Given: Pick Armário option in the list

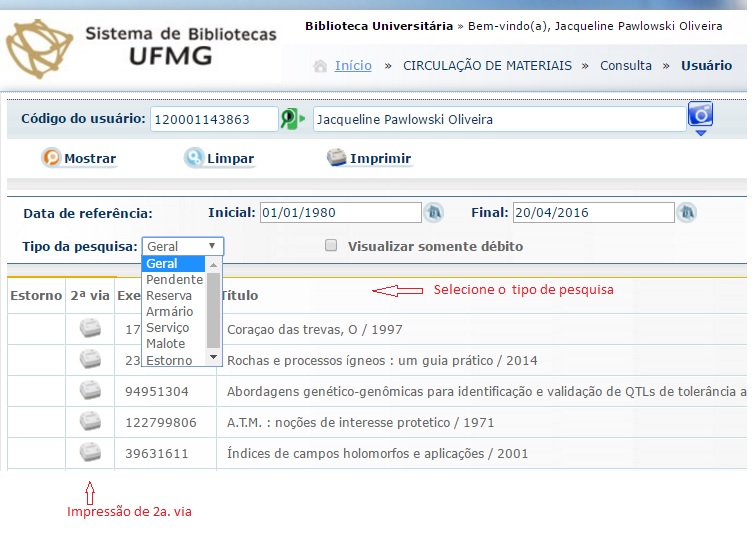Looking at the screenshot, I should (169, 312).
